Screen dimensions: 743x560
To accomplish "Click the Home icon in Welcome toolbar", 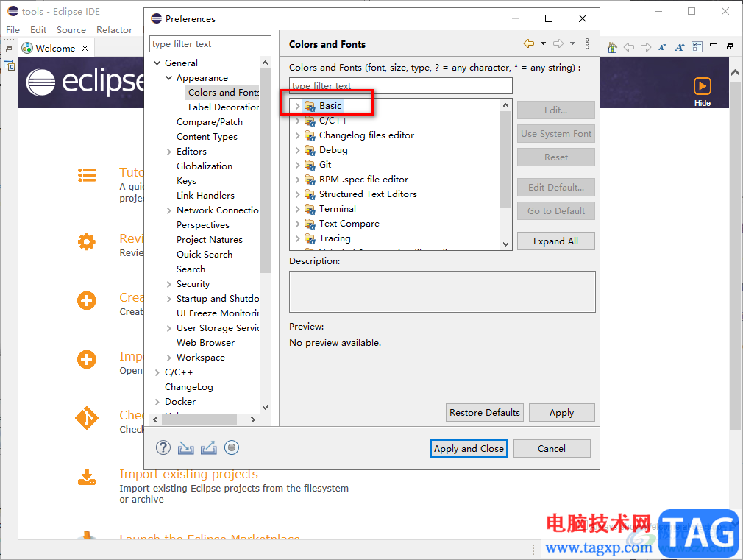I will click(x=612, y=47).
